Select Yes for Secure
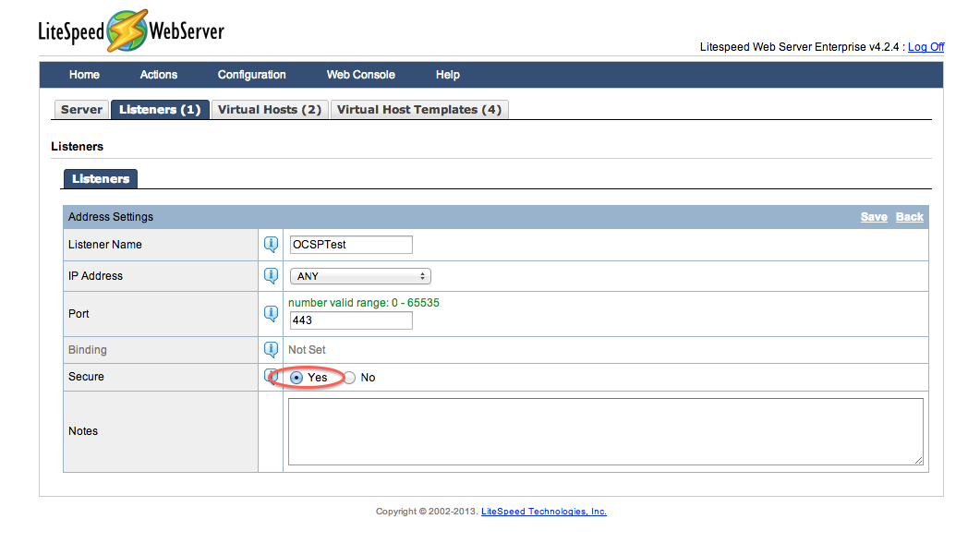Viewport: 980px width, 543px height. pos(296,378)
